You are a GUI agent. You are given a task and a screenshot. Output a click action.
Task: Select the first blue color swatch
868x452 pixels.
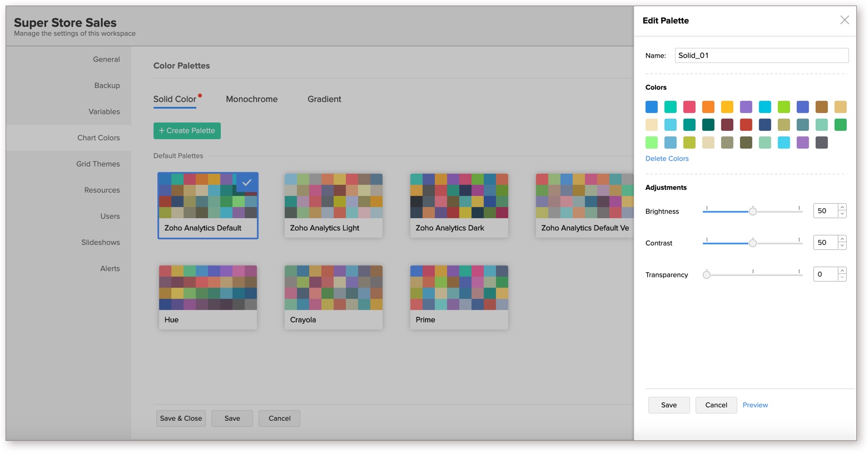652,107
